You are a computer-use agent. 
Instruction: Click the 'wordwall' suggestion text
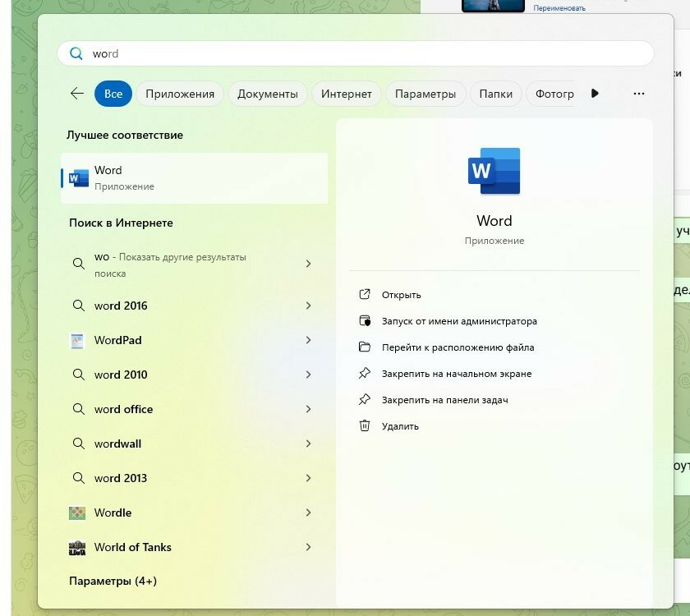(x=117, y=444)
